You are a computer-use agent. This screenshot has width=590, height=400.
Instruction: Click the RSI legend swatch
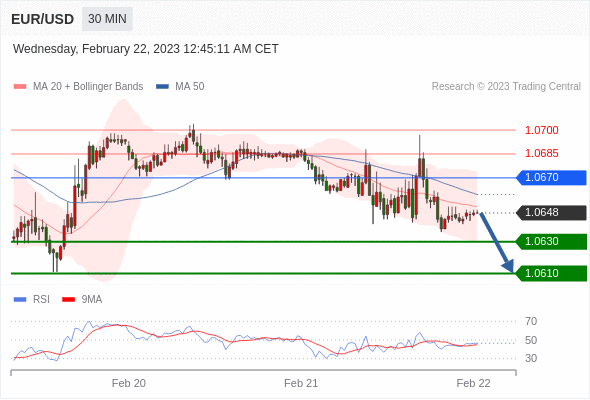click(x=20, y=300)
